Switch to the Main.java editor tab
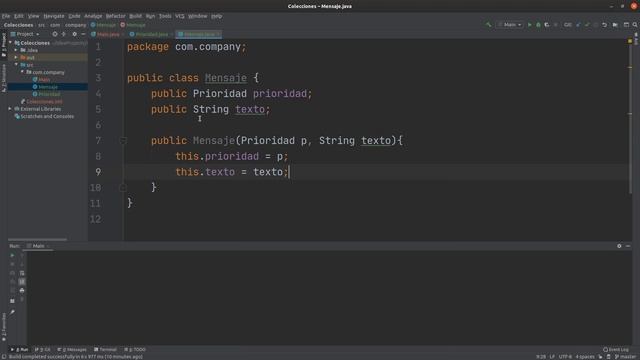This screenshot has width=640, height=360. 106,34
